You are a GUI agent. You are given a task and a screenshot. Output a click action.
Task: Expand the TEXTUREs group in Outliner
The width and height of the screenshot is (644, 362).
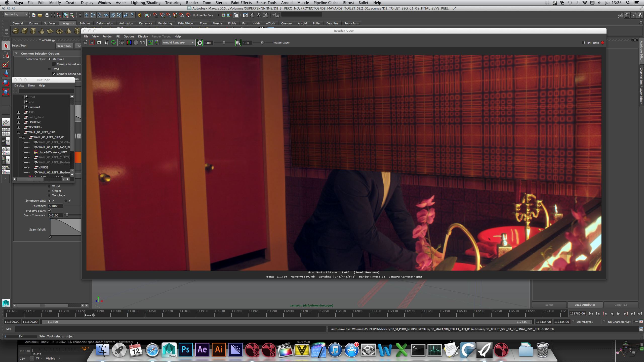coord(18,127)
